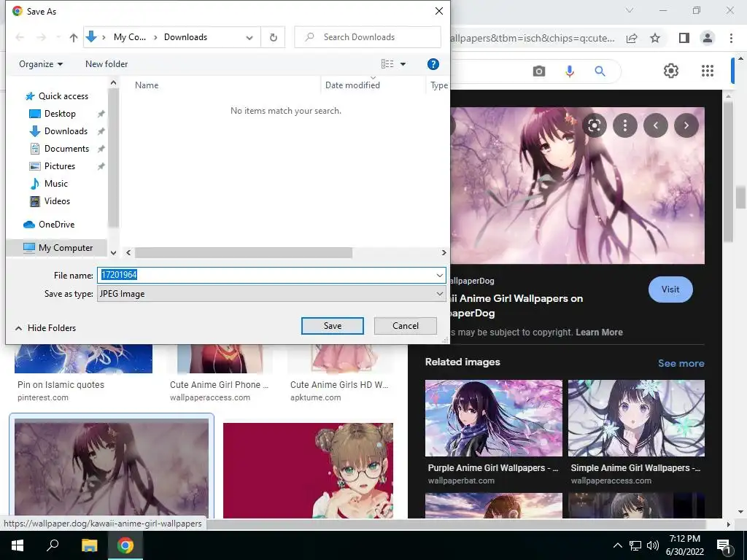This screenshot has width=747, height=560.
Task: Click the blue Google search magnifier icon
Action: [x=600, y=71]
